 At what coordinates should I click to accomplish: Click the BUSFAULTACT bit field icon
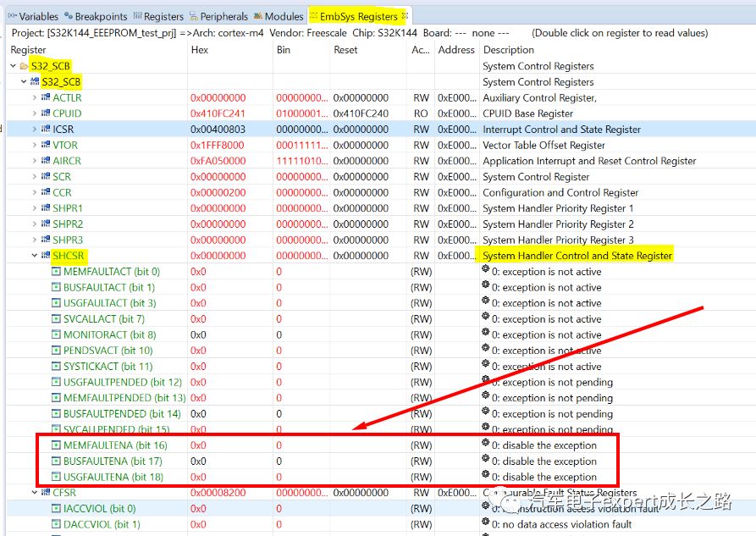point(57,288)
